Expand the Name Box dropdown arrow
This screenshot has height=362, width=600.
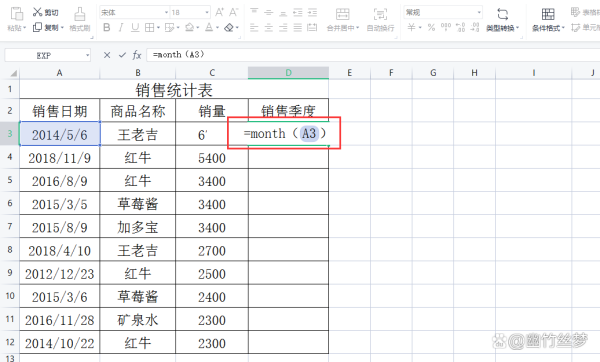(x=88, y=55)
